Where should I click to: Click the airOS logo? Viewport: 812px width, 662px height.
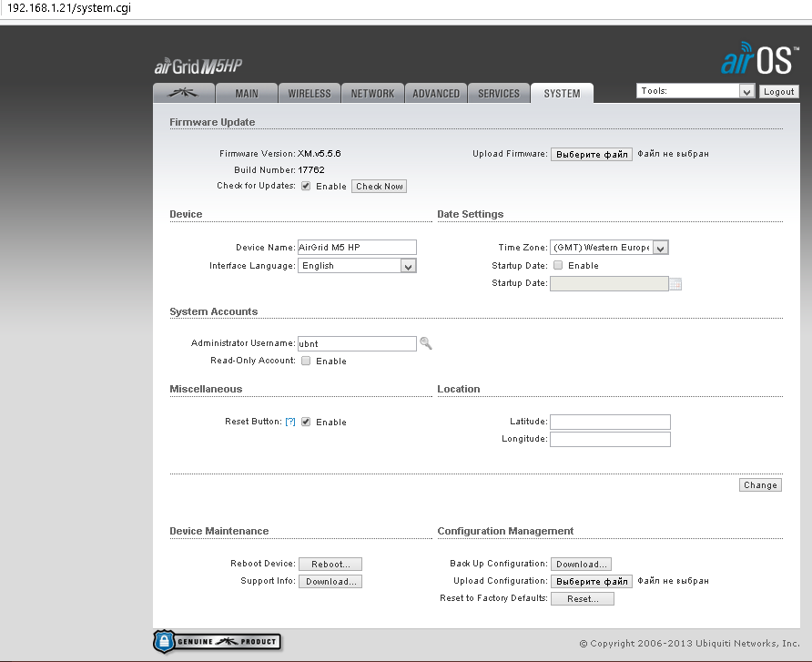point(759,59)
